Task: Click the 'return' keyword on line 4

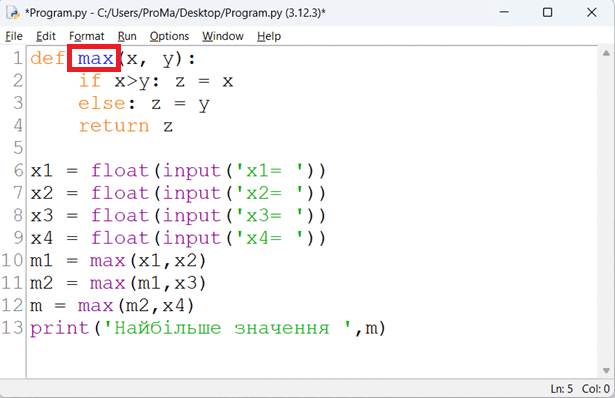Action: tap(114, 126)
